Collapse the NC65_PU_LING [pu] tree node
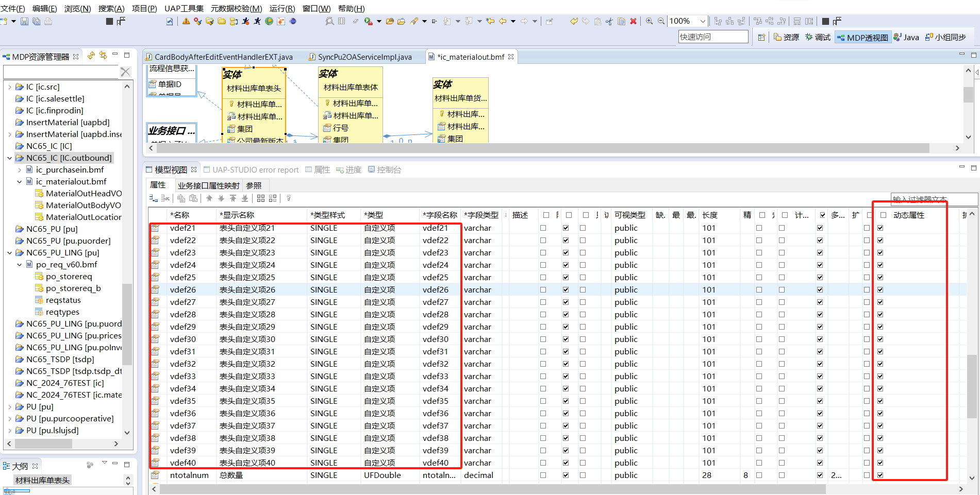 coord(10,253)
